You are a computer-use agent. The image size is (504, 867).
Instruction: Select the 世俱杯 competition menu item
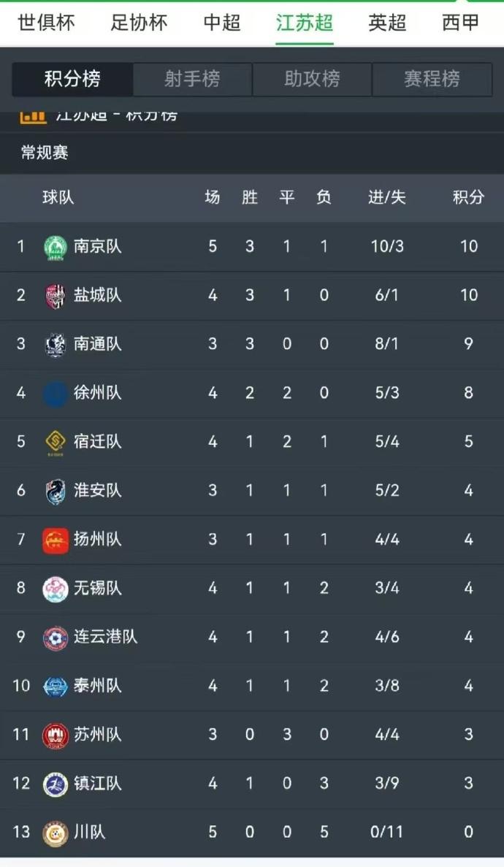coord(47,23)
